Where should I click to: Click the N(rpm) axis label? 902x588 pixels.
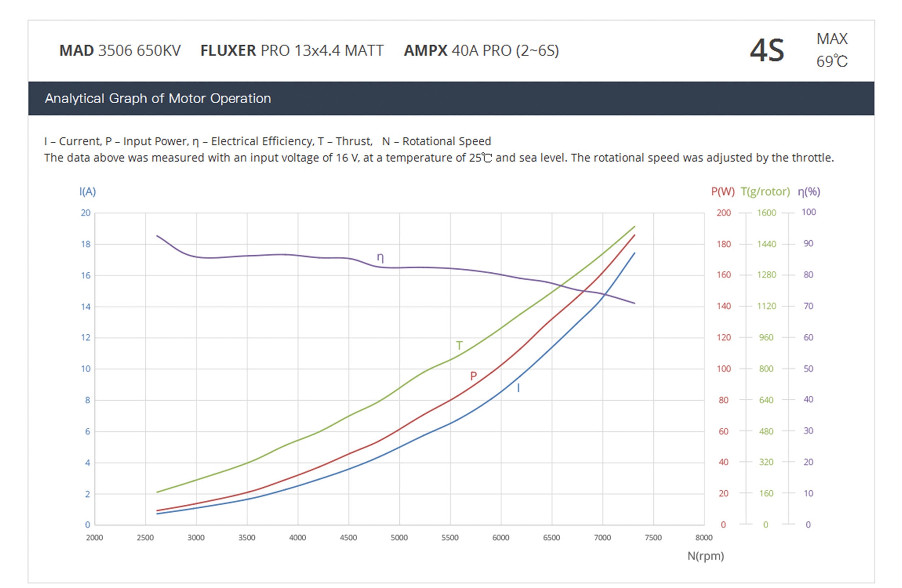click(x=705, y=556)
